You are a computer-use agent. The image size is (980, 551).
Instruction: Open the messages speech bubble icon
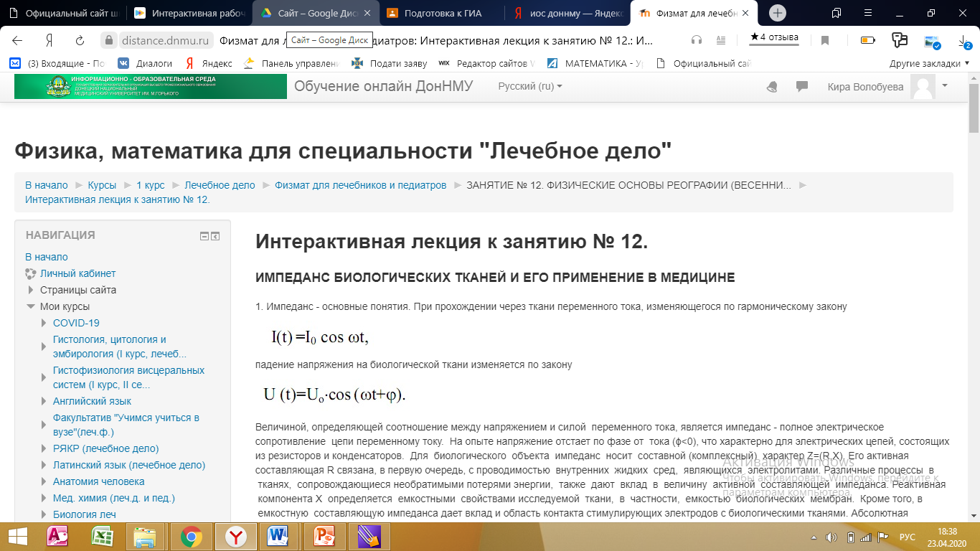[801, 87]
